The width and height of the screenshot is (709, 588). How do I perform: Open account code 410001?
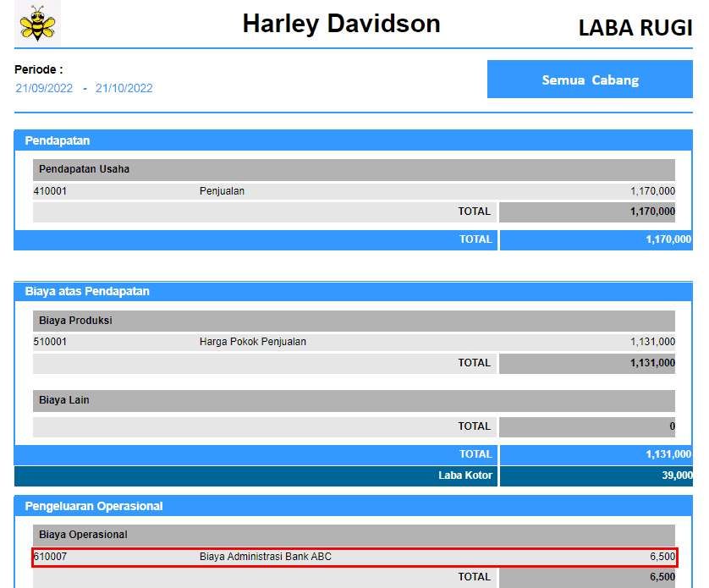50,191
